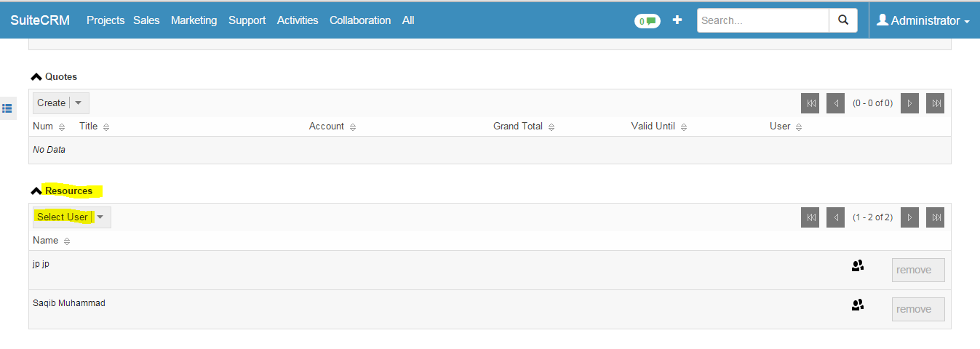
Task: Sort Quotes by Title column
Action: pyautogui.click(x=95, y=127)
